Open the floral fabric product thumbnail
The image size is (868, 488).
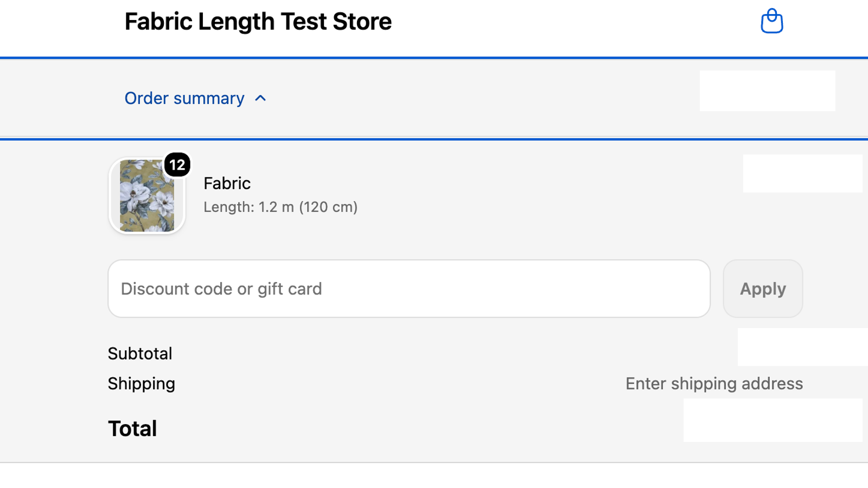(x=147, y=196)
